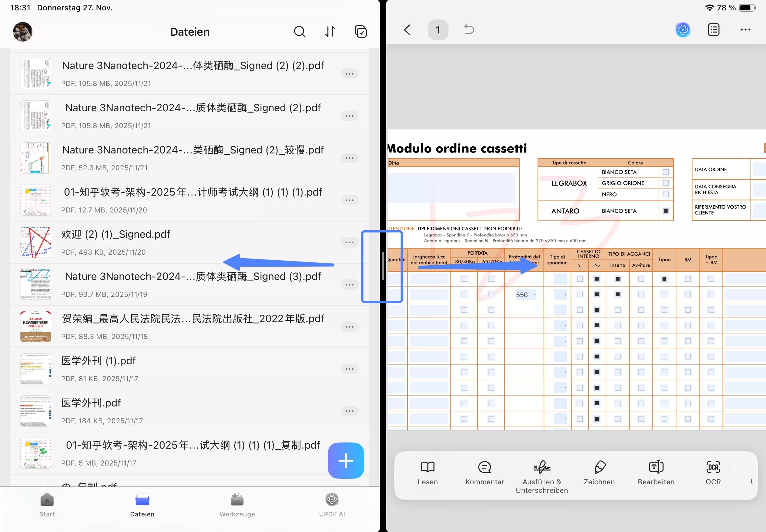
Task: Tap the sort order icon
Action: click(x=330, y=32)
